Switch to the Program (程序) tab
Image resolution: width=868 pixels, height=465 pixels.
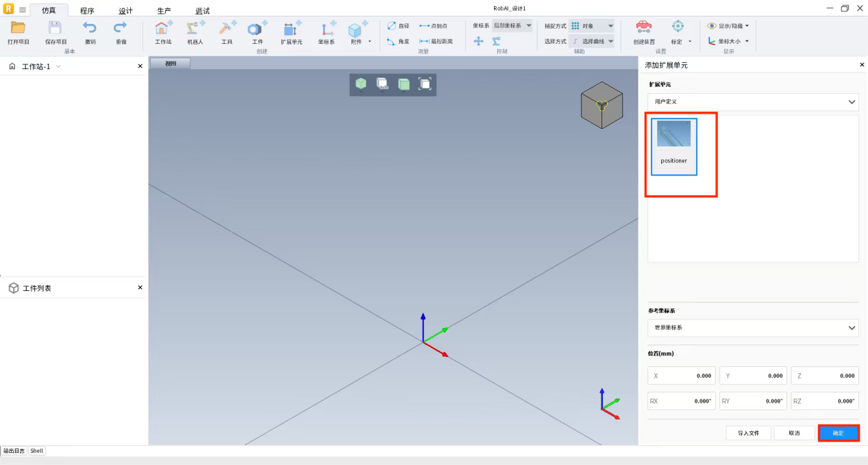tap(87, 11)
